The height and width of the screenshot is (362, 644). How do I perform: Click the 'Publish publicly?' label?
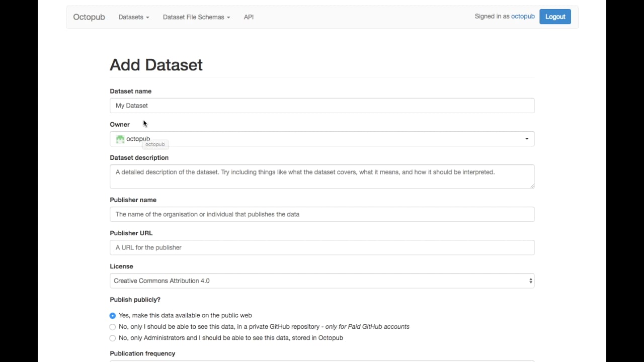(135, 300)
